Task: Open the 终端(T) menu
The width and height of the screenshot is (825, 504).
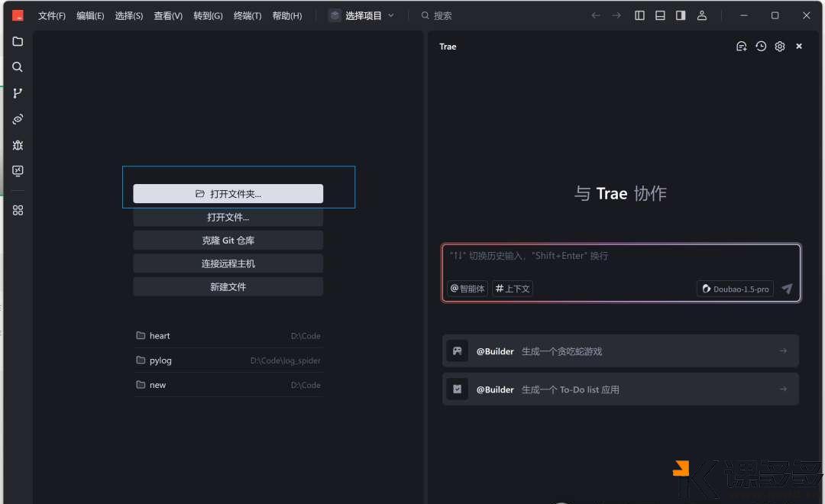Action: [x=247, y=15]
